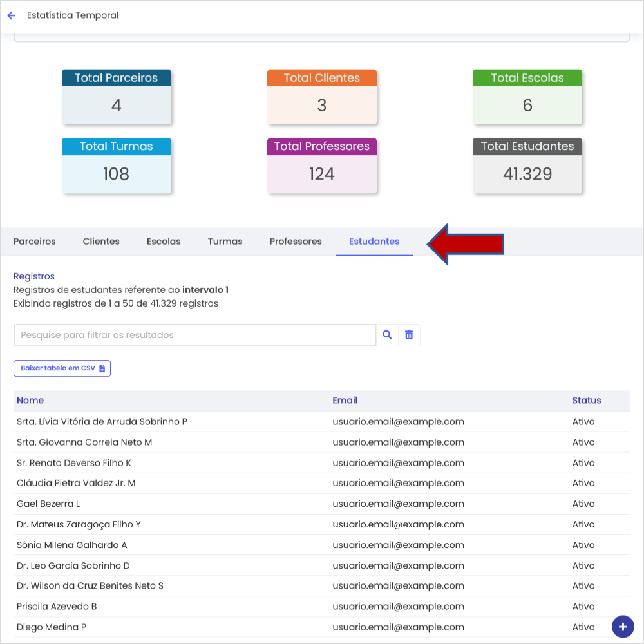Viewport: 644px width, 644px height.
Task: Select the Total Professores card
Action: [x=322, y=166]
